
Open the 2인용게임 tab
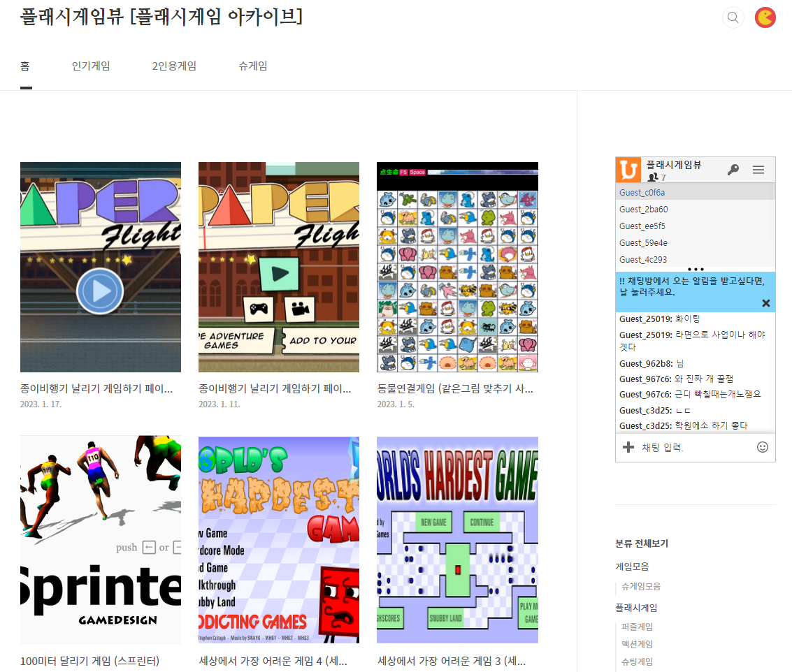(174, 66)
